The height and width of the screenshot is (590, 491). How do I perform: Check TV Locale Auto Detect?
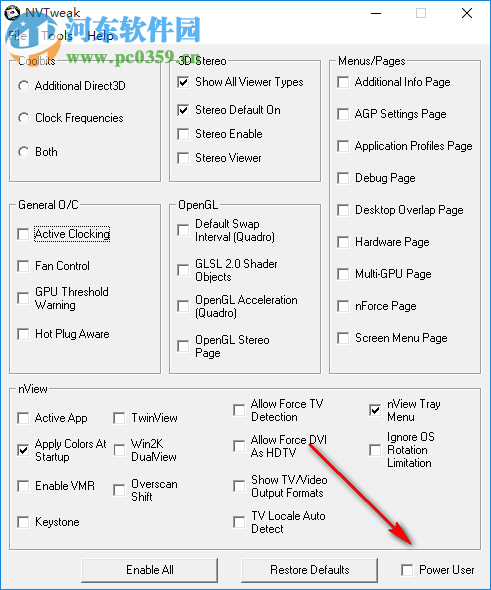coord(239,522)
